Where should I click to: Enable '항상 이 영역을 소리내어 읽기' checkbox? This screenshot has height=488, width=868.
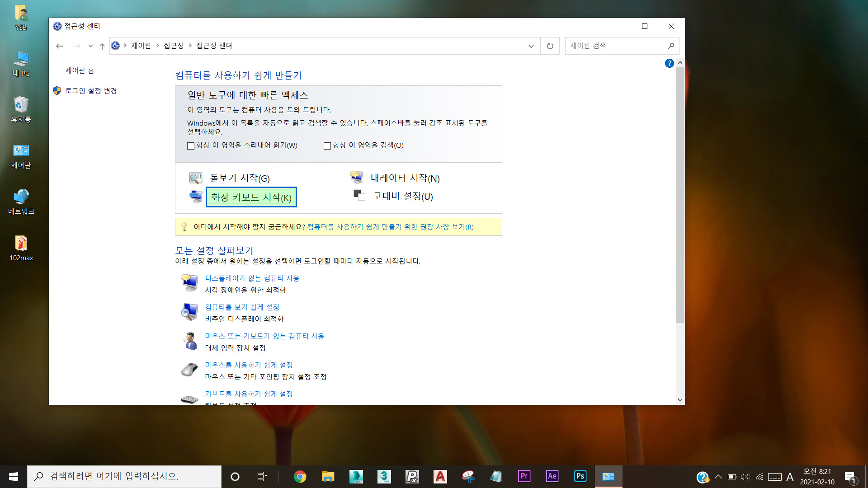[191, 146]
